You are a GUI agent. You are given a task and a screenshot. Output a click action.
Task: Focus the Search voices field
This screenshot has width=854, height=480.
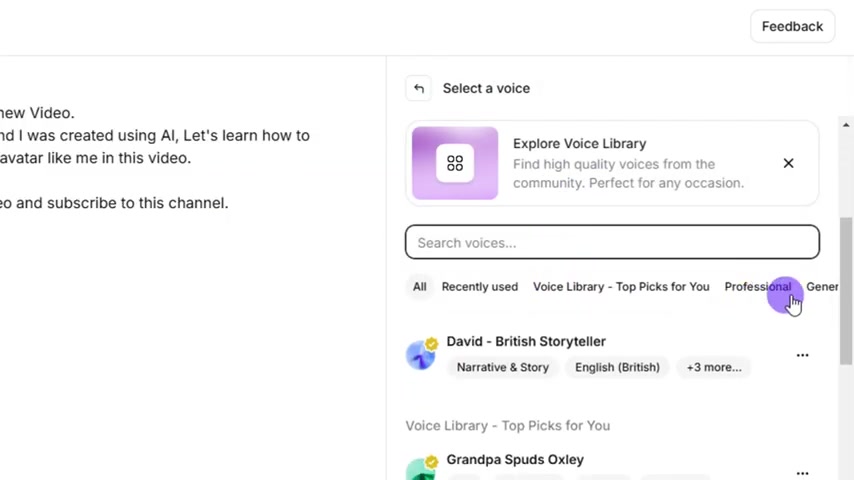click(612, 242)
